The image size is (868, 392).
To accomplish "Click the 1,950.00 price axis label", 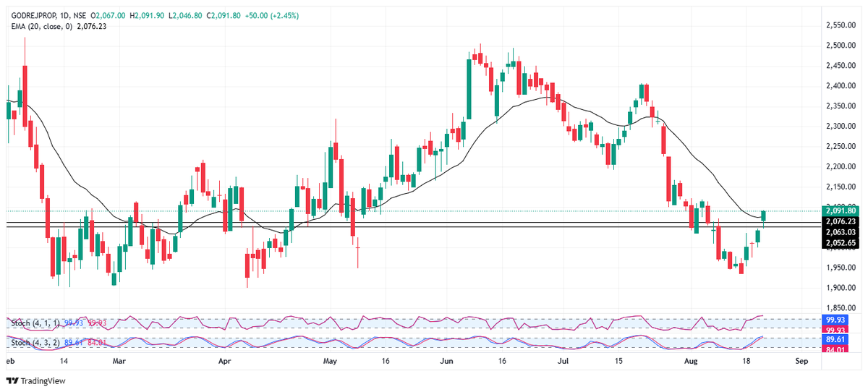I will 841,268.
